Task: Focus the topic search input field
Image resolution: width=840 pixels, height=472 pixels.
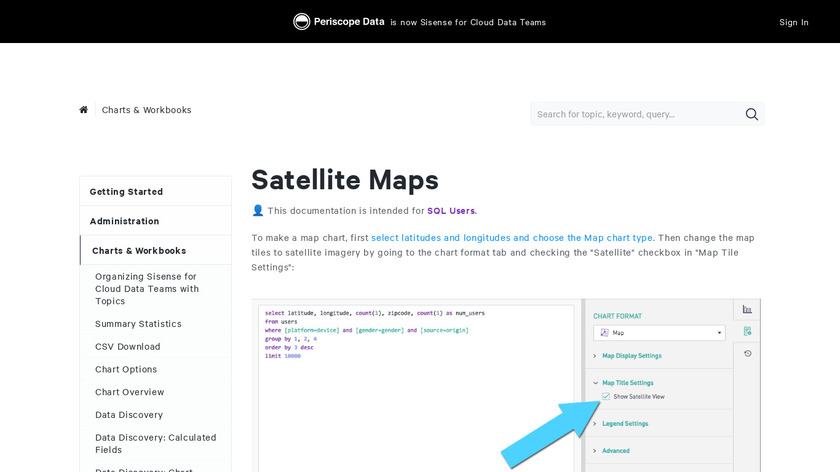Action: [636, 114]
